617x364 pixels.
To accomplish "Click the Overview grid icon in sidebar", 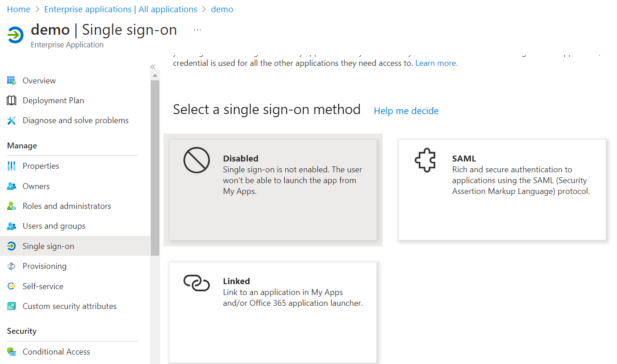I will (11, 81).
